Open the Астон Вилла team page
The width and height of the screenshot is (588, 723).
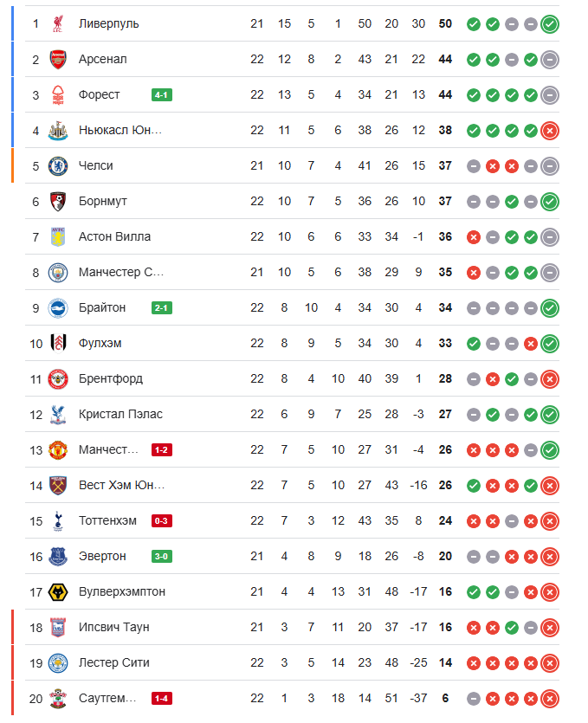pyautogui.click(x=114, y=236)
